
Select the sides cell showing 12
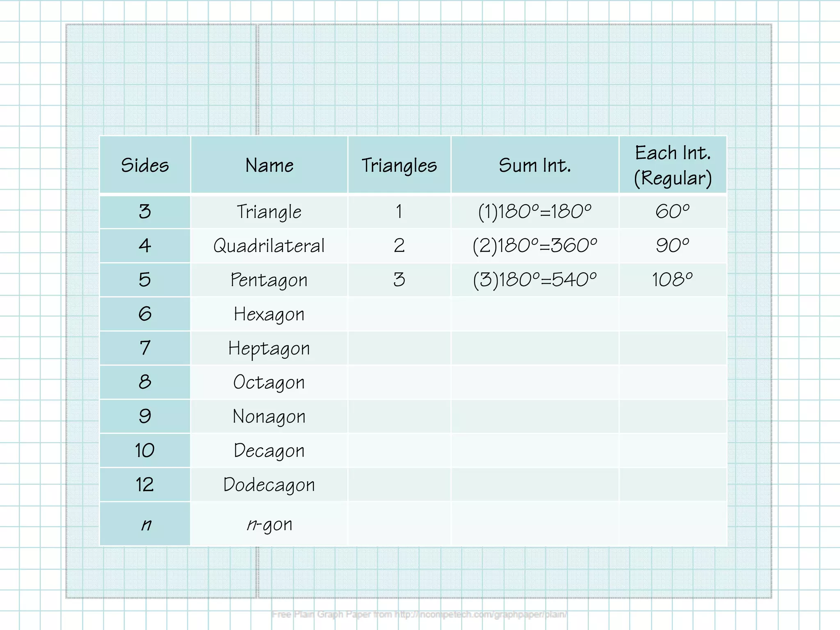tap(145, 484)
